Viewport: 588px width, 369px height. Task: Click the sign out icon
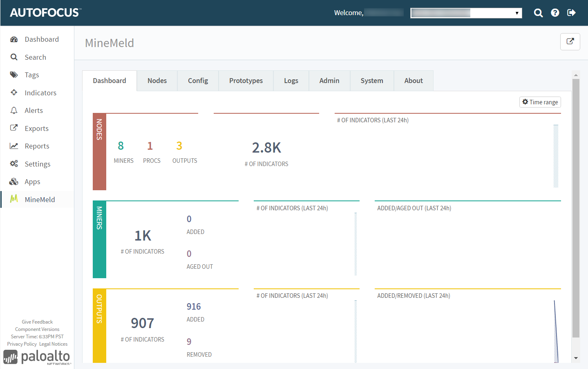pyautogui.click(x=571, y=13)
